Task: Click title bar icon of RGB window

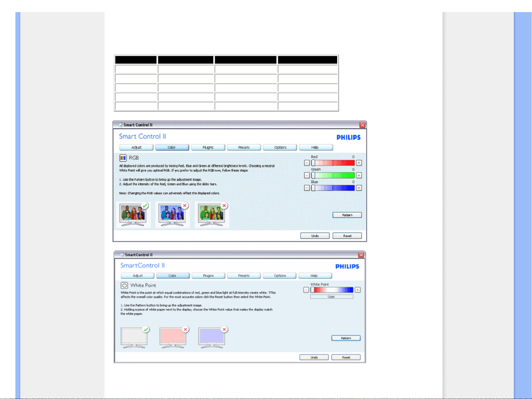Action: pyautogui.click(x=121, y=125)
